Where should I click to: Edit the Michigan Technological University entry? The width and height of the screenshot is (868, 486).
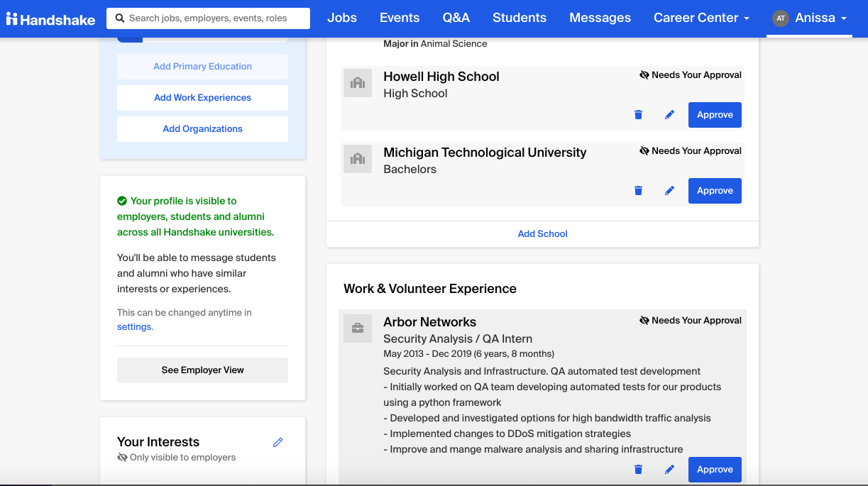[x=669, y=190]
